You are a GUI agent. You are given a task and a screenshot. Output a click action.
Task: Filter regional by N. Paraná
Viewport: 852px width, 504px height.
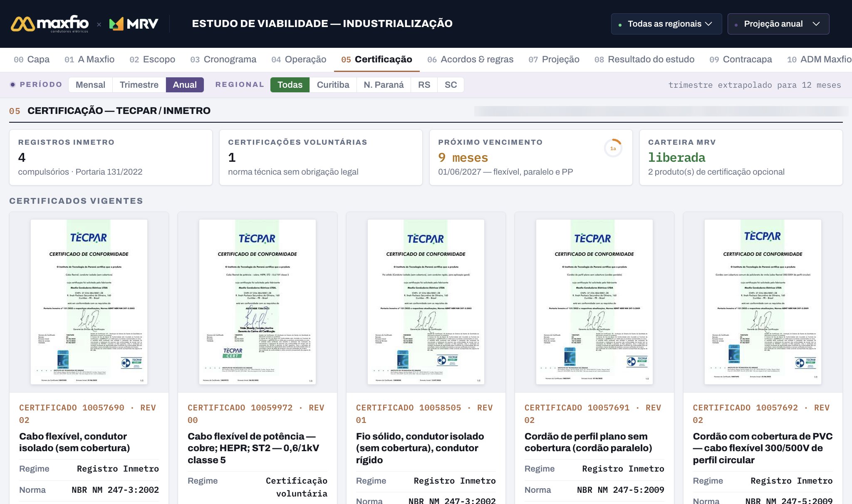(384, 85)
